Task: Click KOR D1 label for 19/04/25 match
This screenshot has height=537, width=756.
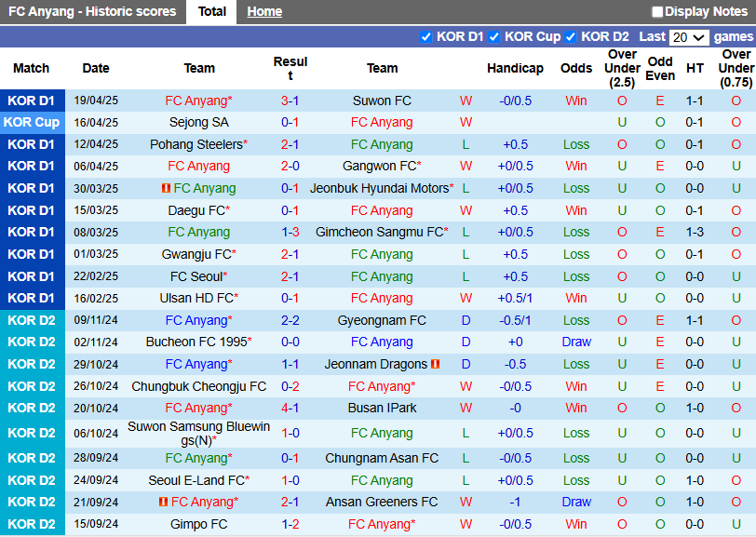Action: tap(32, 101)
